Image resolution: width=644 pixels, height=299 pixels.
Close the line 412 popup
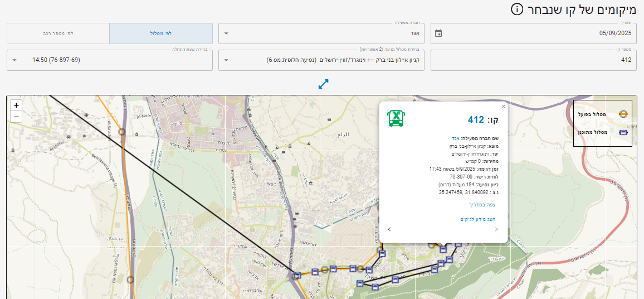coord(503,106)
